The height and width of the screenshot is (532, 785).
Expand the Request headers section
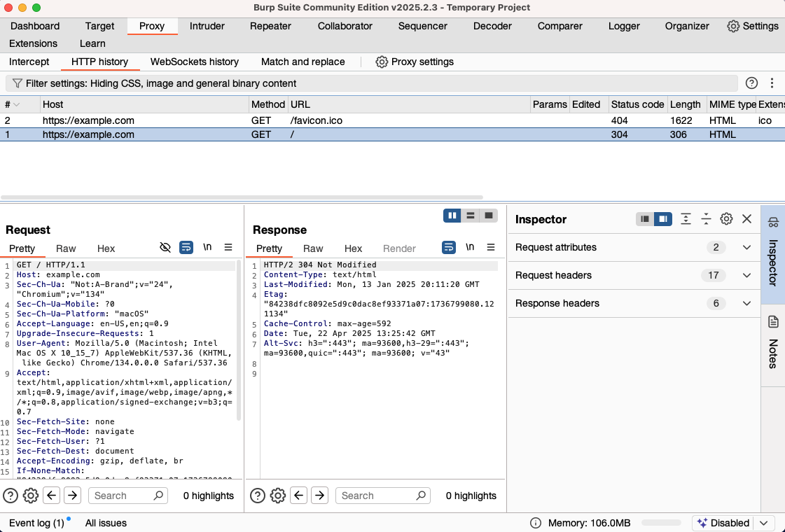(746, 275)
